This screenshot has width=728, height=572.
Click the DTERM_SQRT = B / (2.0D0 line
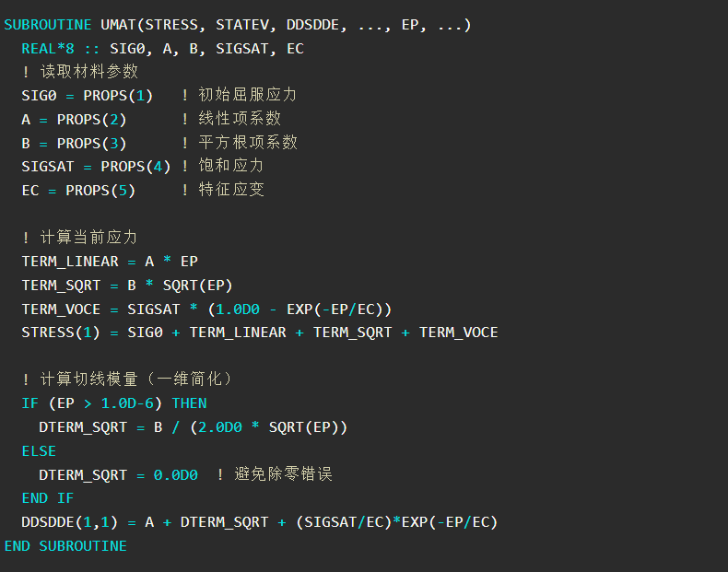(x=194, y=427)
